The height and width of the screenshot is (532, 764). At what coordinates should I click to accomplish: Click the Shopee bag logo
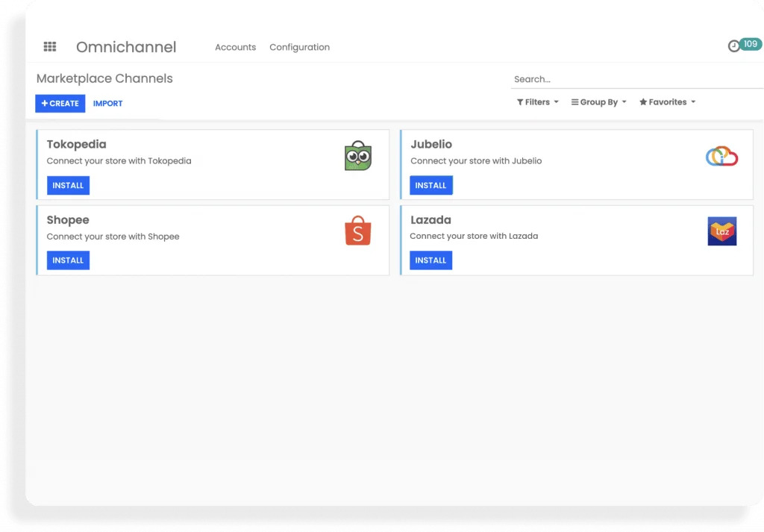coord(358,231)
